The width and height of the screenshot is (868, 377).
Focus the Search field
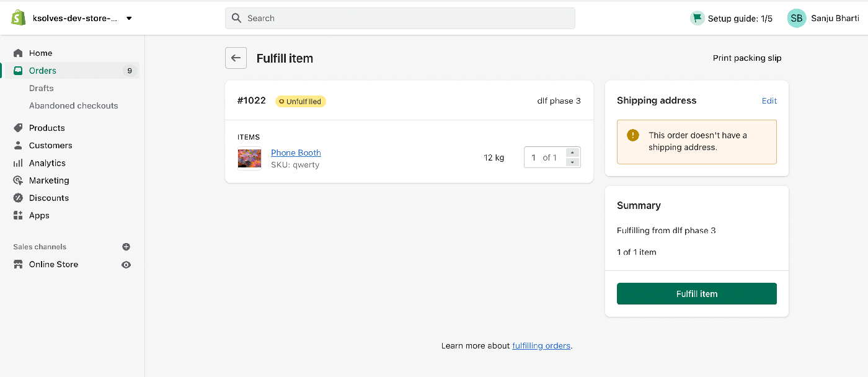[400, 18]
